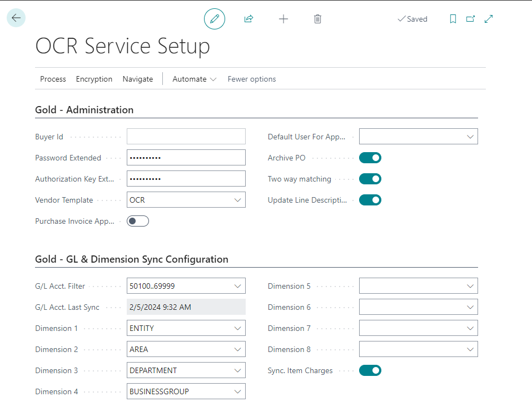Click the expand to full screen icon
Screen dimensions: 532x417
coord(489,19)
